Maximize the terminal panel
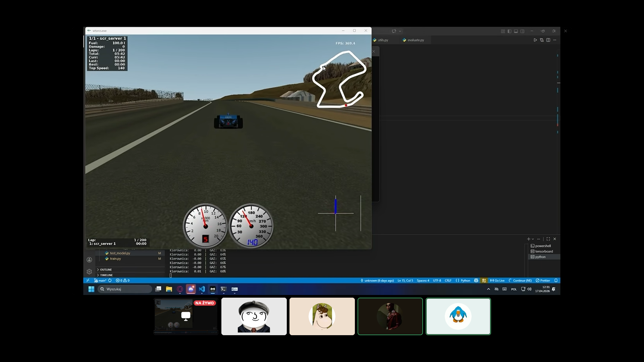 pos(548,239)
